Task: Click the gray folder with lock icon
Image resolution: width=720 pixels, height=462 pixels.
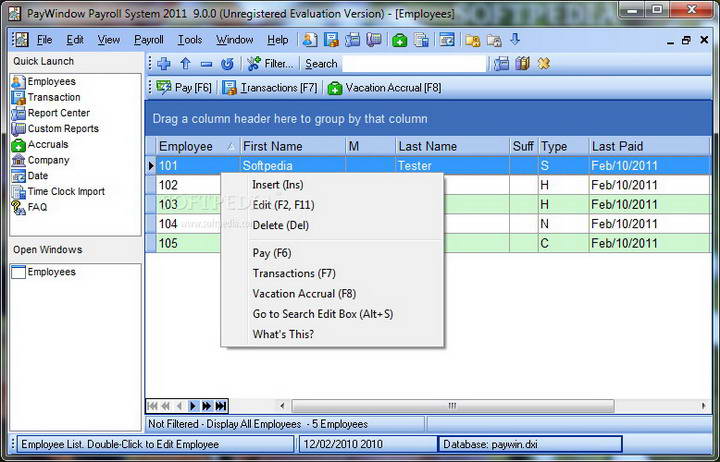Action: pyautogui.click(x=494, y=40)
